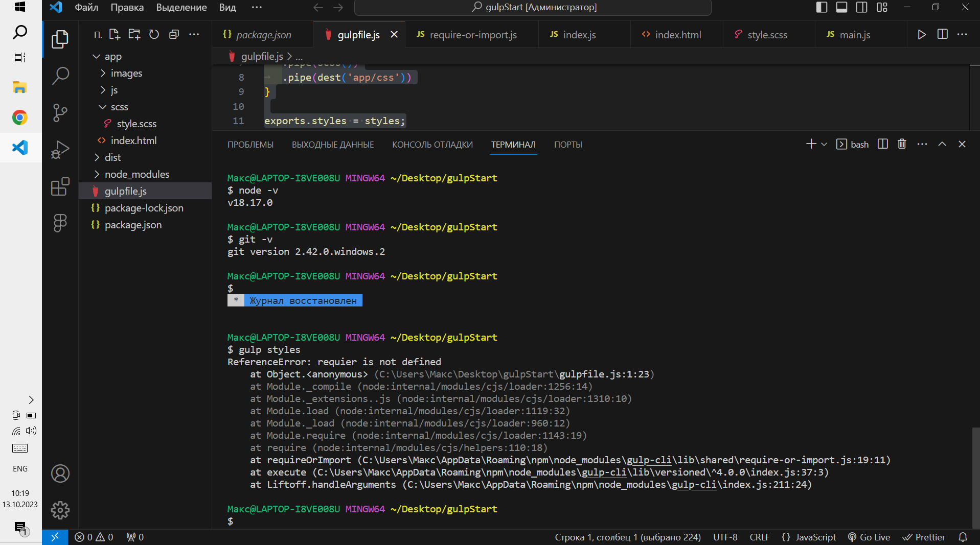Open the Extensions view
The height and width of the screenshot is (545, 980).
click(x=60, y=186)
